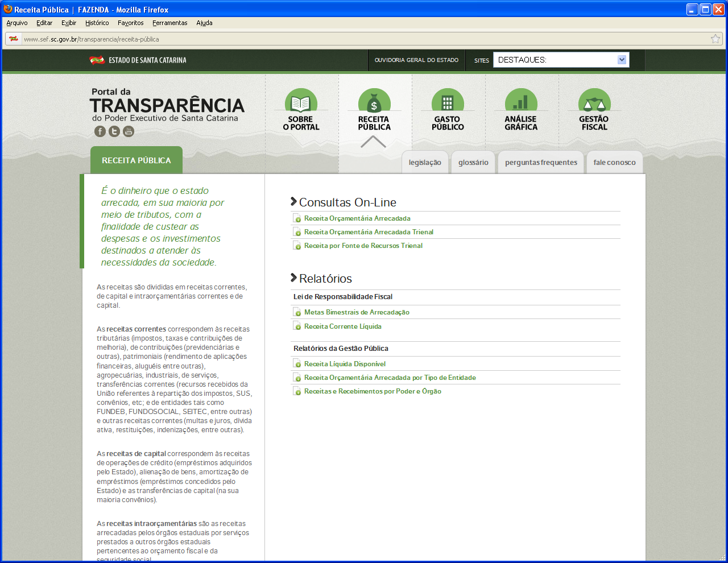
Task: Click the document icon beside Receita Líquida Disponível
Action: tap(297, 364)
